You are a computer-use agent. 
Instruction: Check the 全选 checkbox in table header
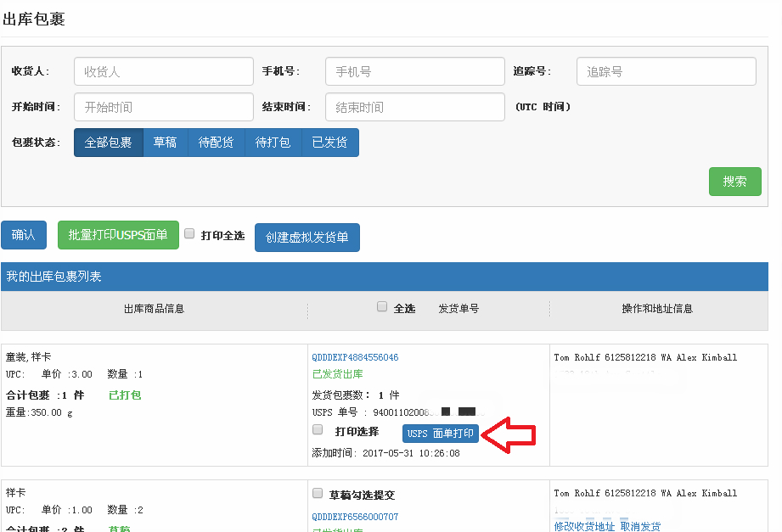pyautogui.click(x=382, y=306)
